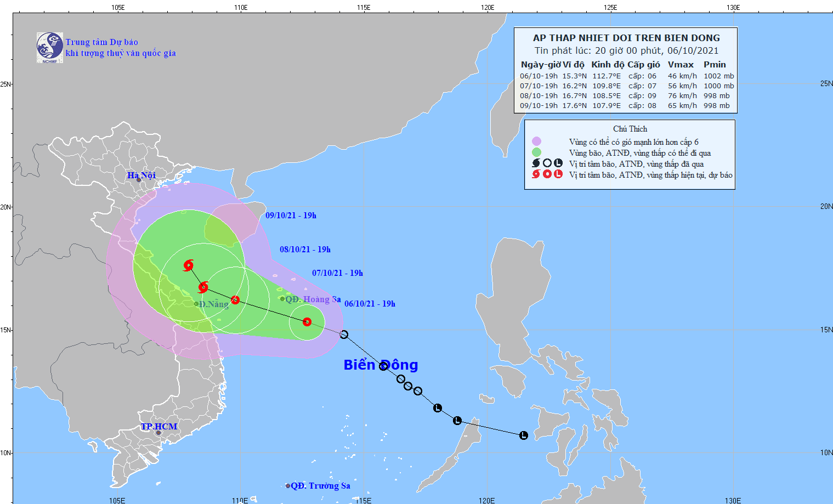Click the '25N' latitude label on left edge

point(6,84)
